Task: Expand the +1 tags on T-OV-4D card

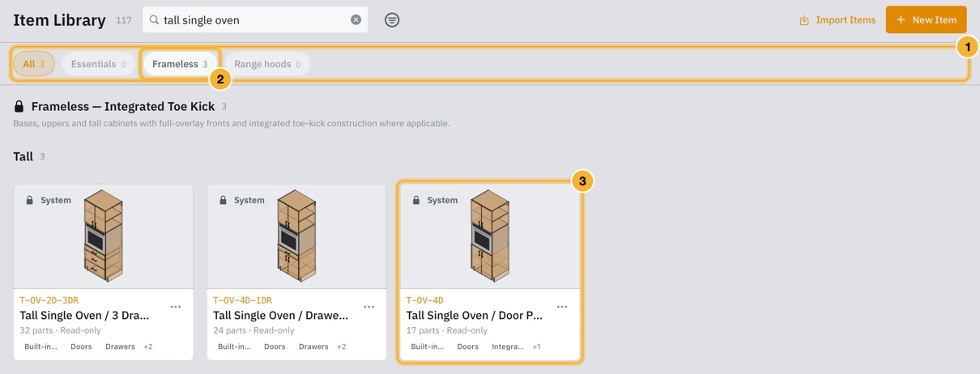Action: click(x=536, y=346)
